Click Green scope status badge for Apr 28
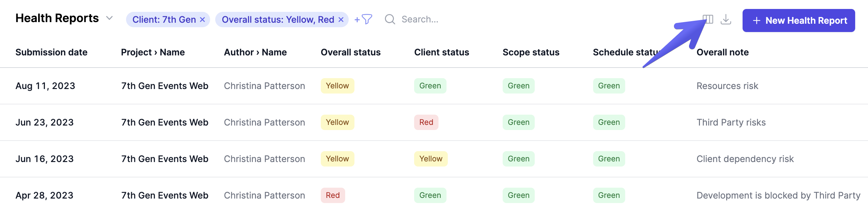 pos(519,195)
